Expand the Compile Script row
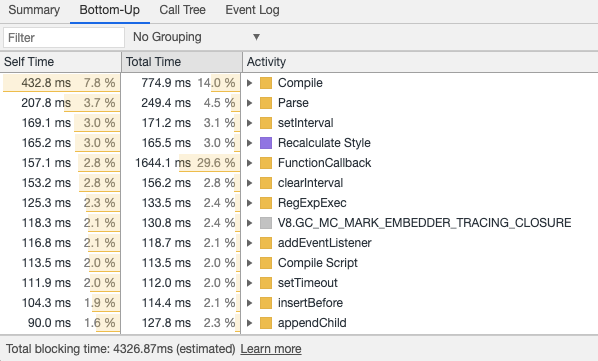598x361 pixels. 249,263
